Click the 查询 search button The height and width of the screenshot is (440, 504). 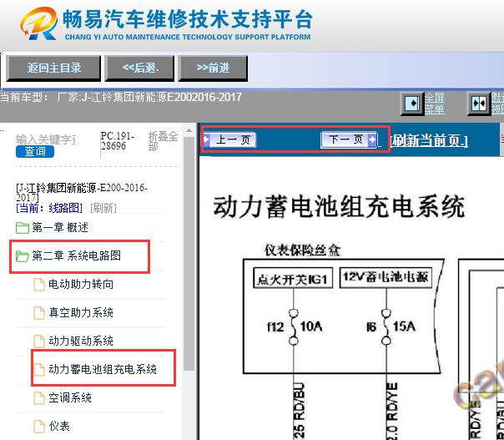(x=35, y=151)
